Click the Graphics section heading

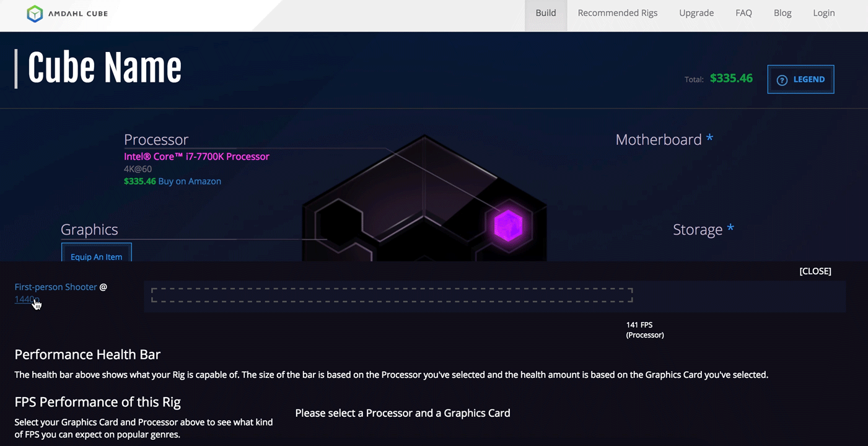click(x=89, y=230)
